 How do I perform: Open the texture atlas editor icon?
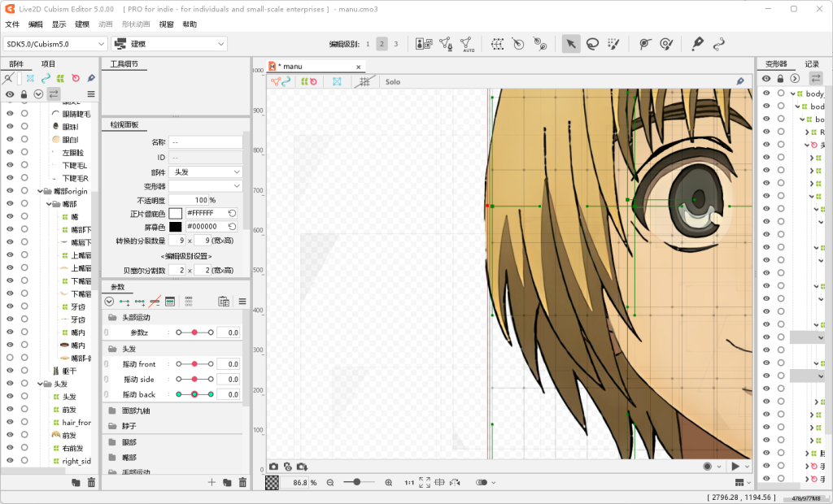pos(423,44)
